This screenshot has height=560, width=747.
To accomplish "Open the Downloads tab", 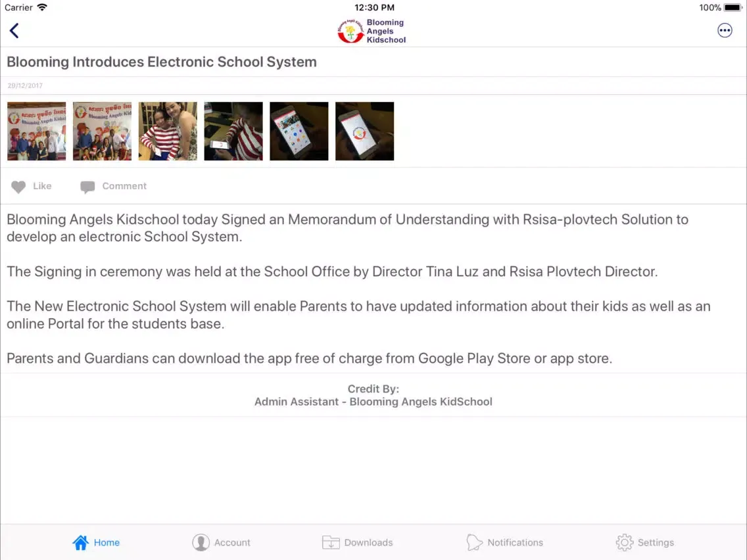I will [357, 542].
